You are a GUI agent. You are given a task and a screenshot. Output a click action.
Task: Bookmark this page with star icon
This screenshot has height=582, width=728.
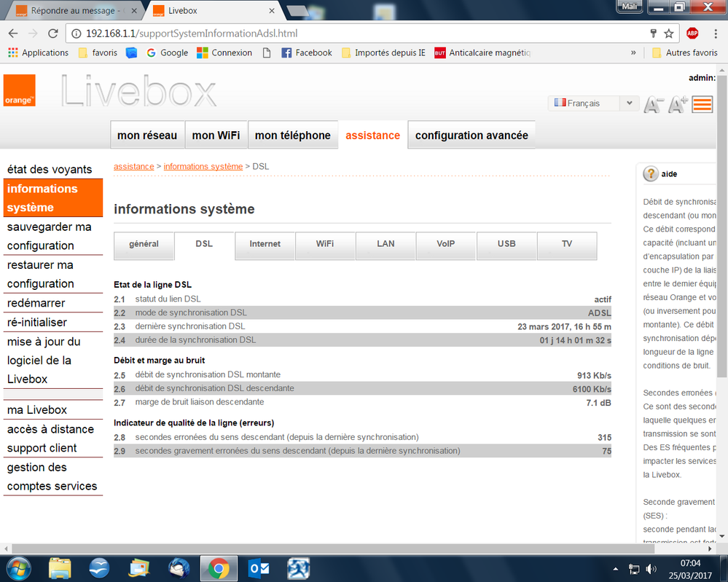coord(668,34)
